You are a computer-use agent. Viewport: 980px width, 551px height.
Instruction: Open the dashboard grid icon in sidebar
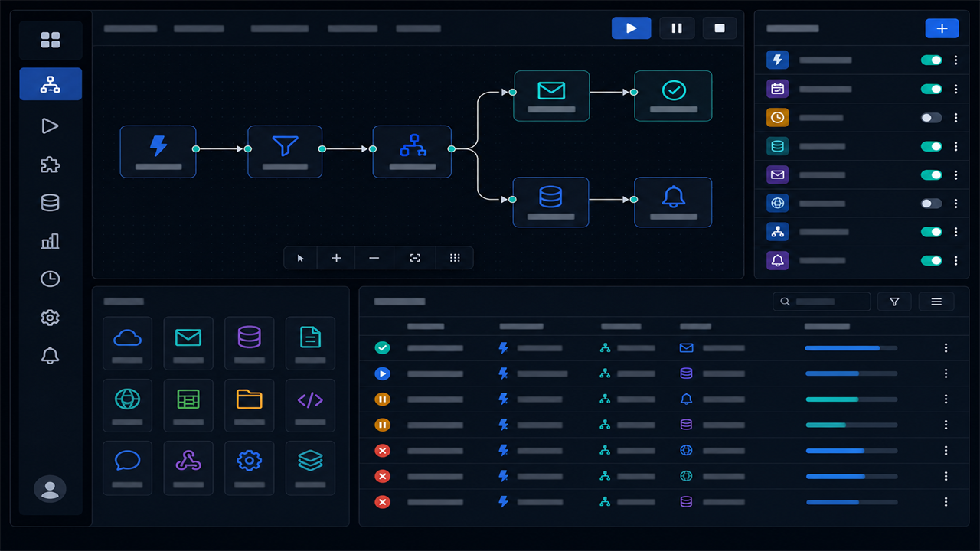(51, 40)
